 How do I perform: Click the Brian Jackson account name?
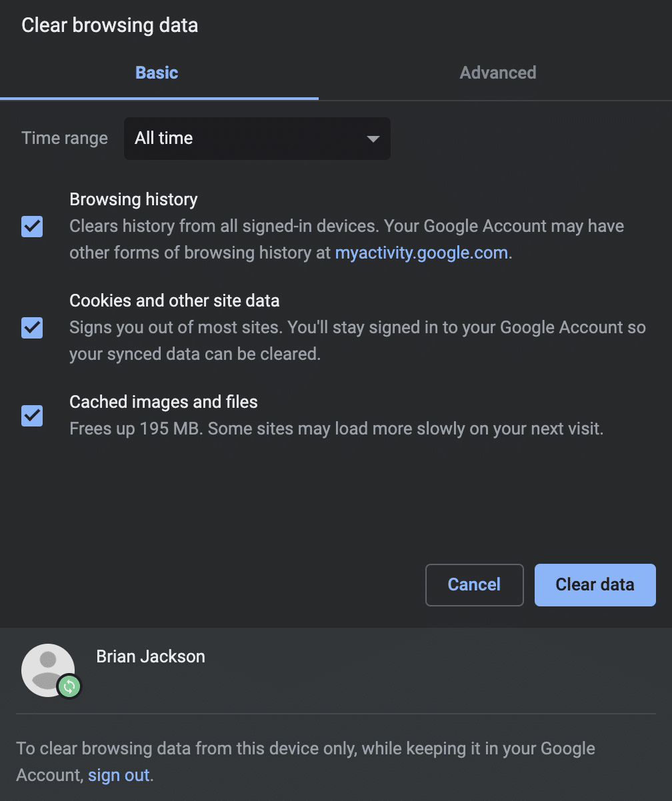[150, 656]
